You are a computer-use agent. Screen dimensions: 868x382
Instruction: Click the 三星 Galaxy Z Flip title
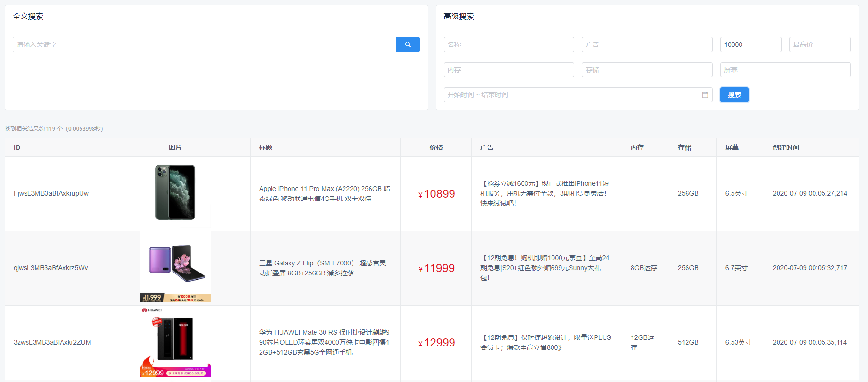(x=323, y=268)
